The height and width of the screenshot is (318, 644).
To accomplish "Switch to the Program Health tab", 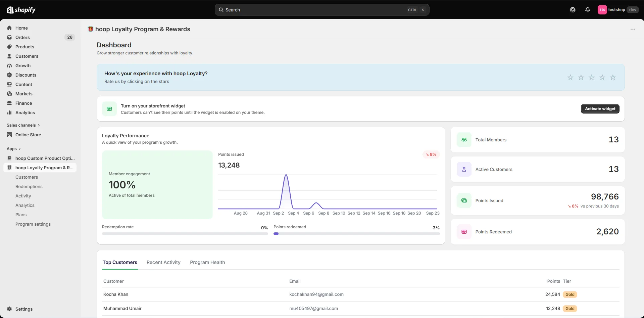I will (207, 262).
